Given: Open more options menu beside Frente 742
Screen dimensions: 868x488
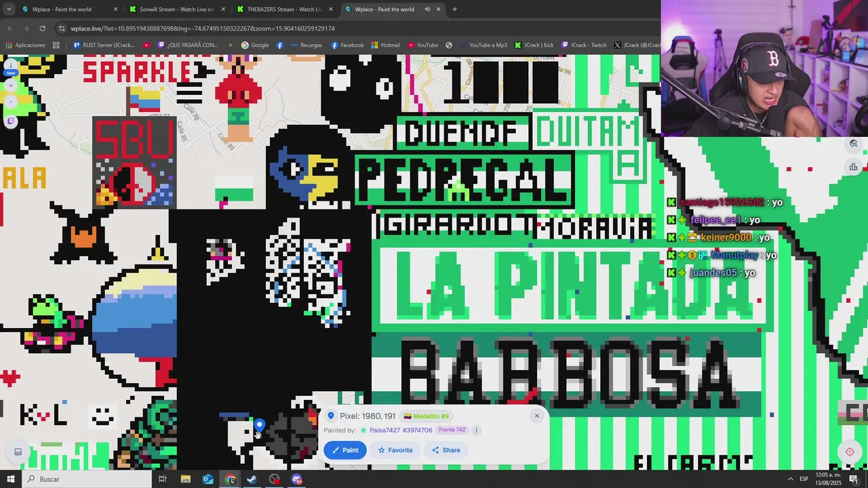Looking at the screenshot, I should pos(476,430).
